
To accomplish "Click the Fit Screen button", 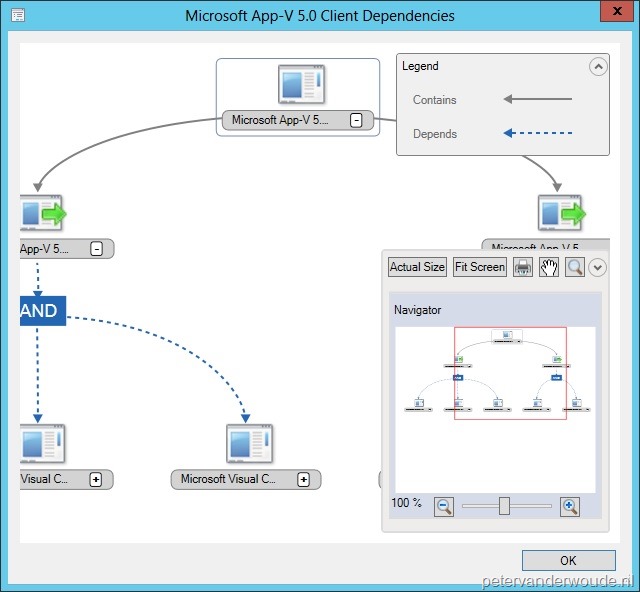I will pos(479,267).
